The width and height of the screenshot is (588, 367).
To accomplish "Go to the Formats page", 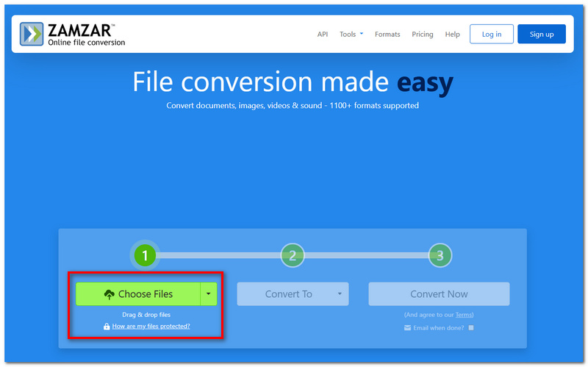I will pos(387,34).
